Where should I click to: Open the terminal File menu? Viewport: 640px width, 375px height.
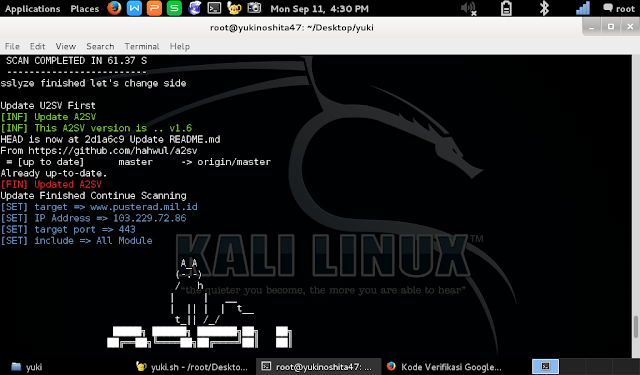[x=12, y=46]
